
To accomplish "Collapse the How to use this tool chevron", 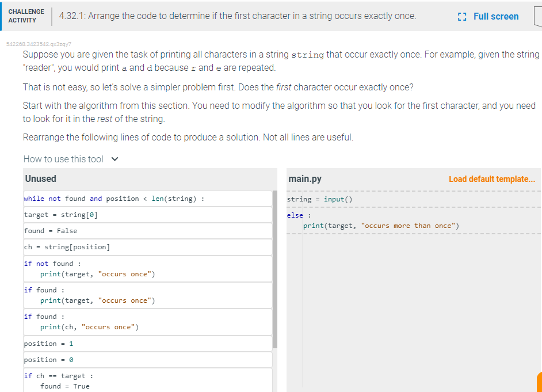I will tap(113, 159).
